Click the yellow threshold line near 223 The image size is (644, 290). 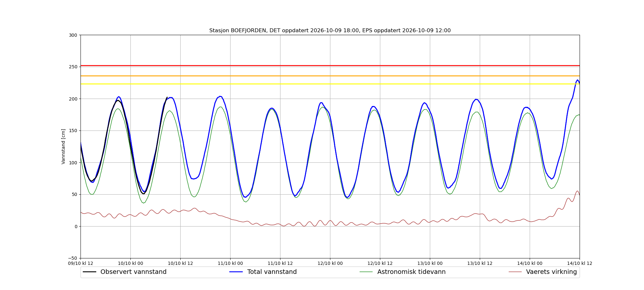pos(330,84)
